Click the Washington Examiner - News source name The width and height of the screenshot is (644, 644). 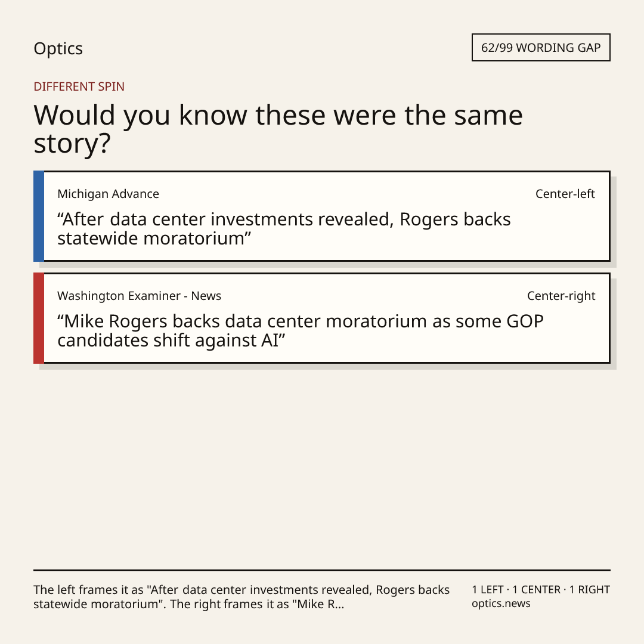pos(139,296)
